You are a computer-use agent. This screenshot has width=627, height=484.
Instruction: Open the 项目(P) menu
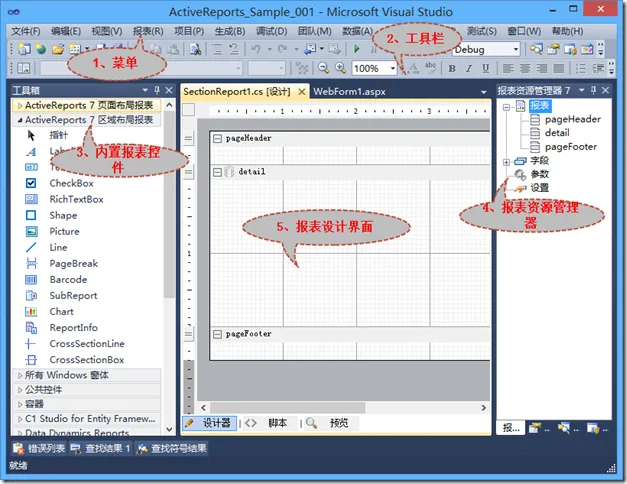[x=189, y=31]
